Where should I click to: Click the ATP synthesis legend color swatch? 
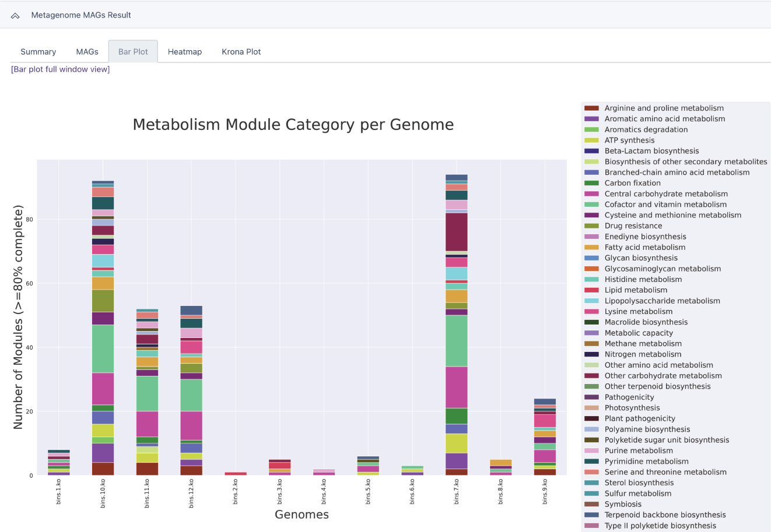591,140
